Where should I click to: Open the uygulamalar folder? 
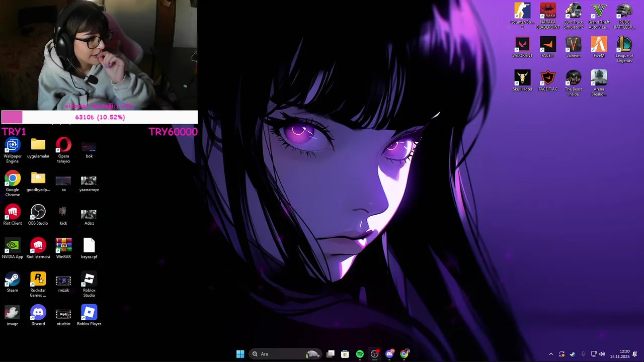(x=38, y=149)
